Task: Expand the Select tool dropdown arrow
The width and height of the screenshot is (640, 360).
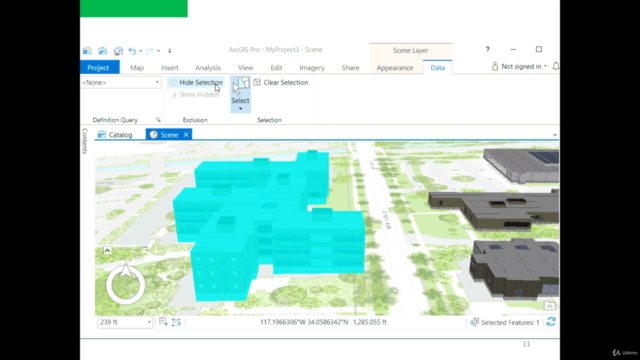Action: pos(240,109)
